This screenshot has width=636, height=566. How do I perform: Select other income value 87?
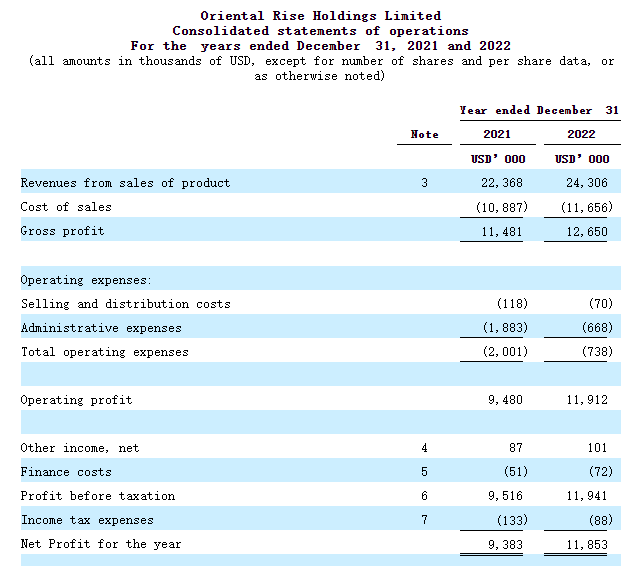click(x=516, y=448)
